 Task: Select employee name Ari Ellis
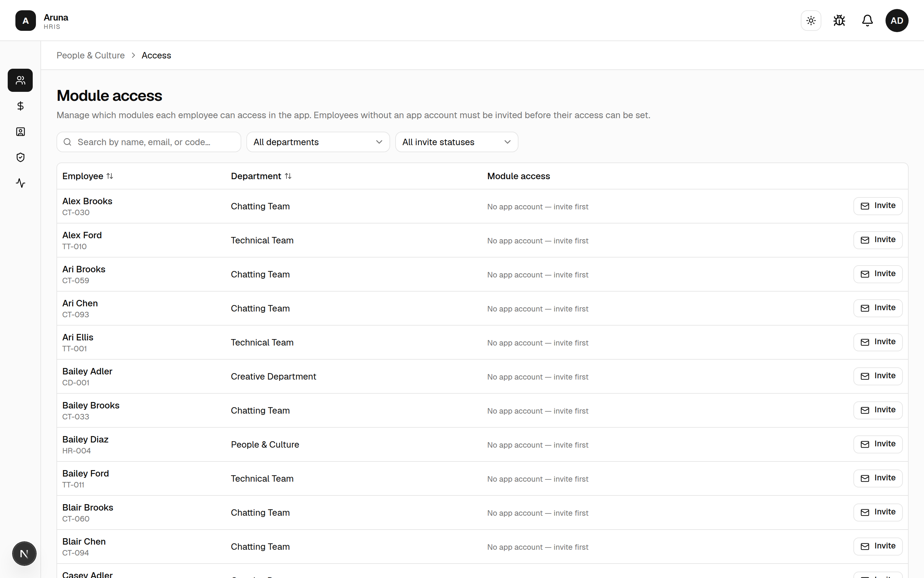point(78,337)
